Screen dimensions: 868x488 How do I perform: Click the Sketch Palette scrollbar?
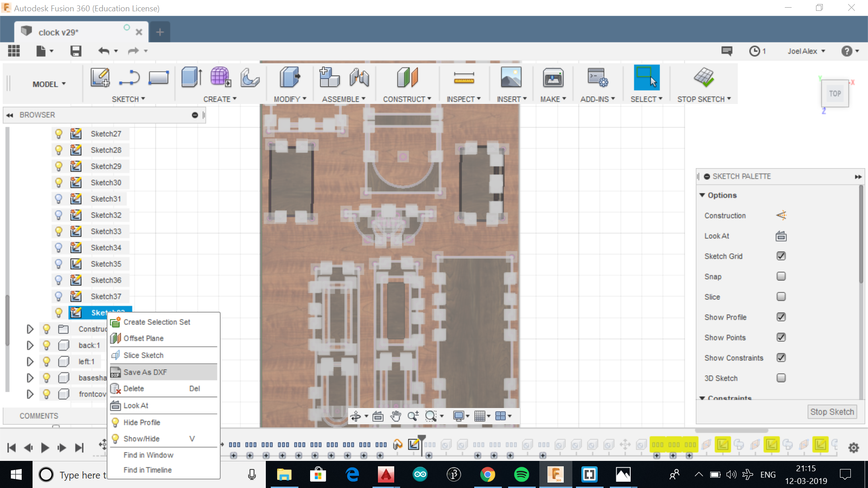[861, 235]
